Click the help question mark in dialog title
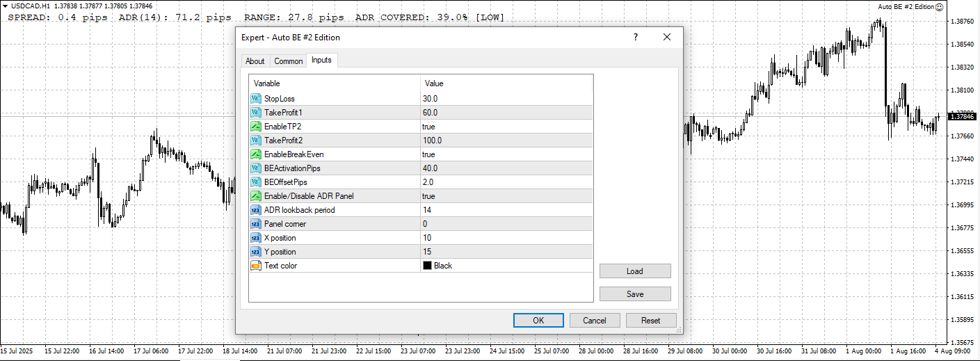The image size is (980, 361). (x=635, y=38)
